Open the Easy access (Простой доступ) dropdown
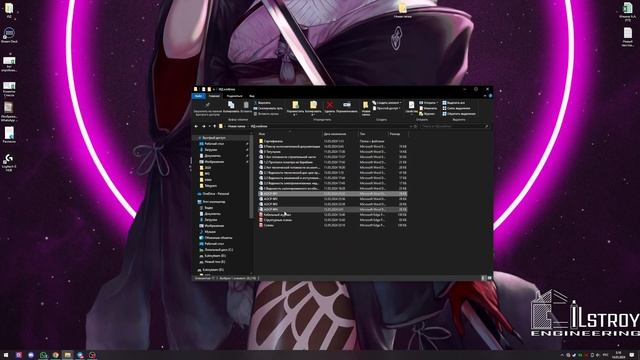The image size is (640, 360). (x=386, y=108)
